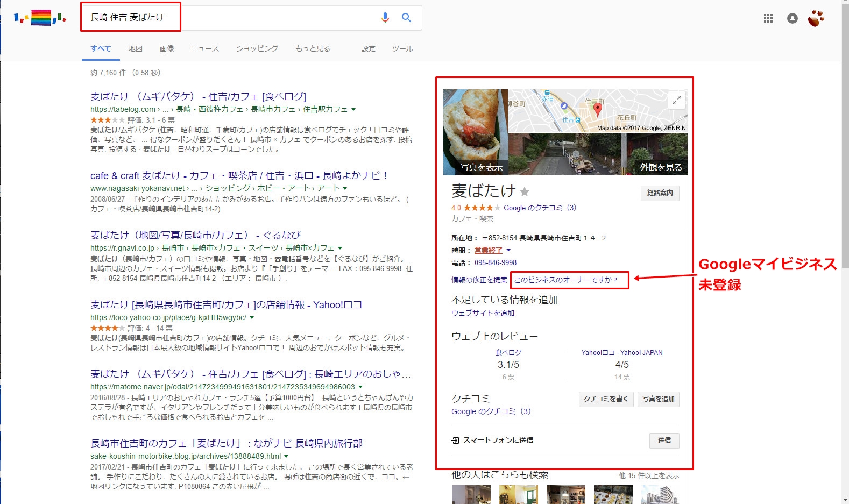Open the もっと見る menu
Screen dimensions: 849x504
tap(313, 48)
